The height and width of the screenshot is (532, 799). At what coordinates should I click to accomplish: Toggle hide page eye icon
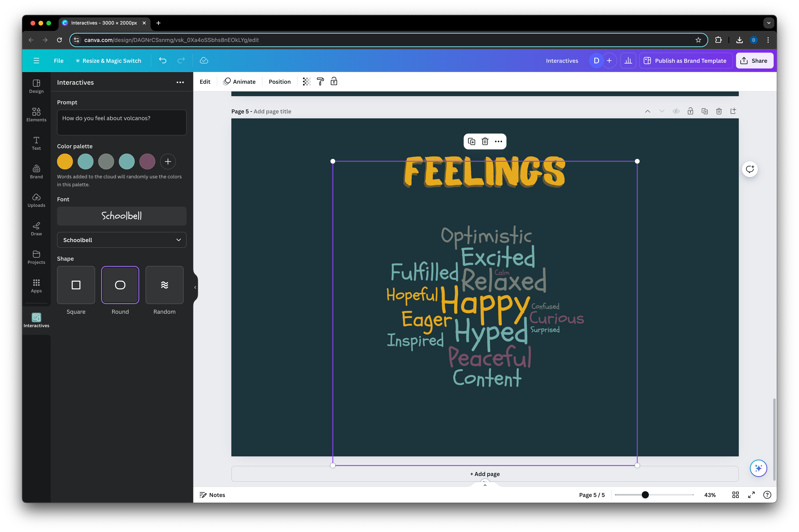point(676,111)
